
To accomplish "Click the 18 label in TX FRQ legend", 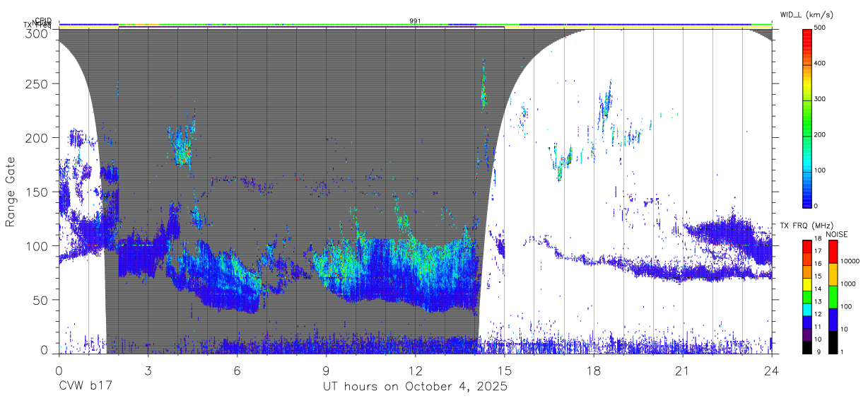I will click(x=817, y=239).
